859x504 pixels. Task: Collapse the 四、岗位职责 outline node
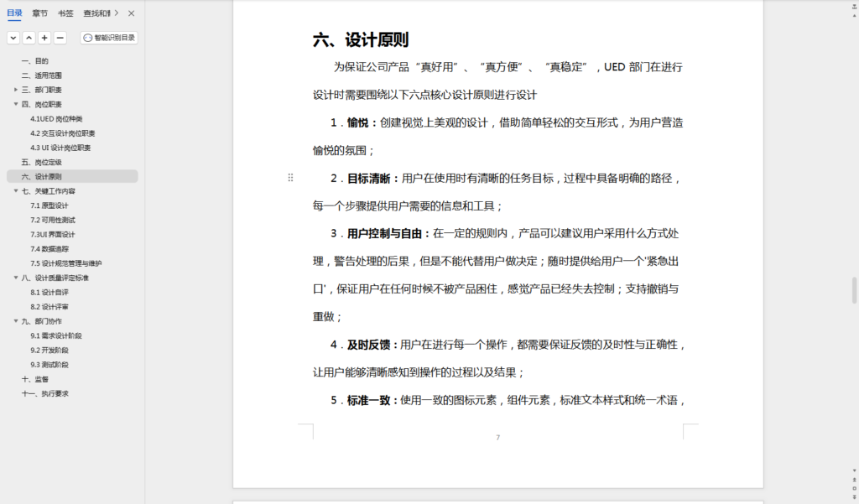pos(16,104)
